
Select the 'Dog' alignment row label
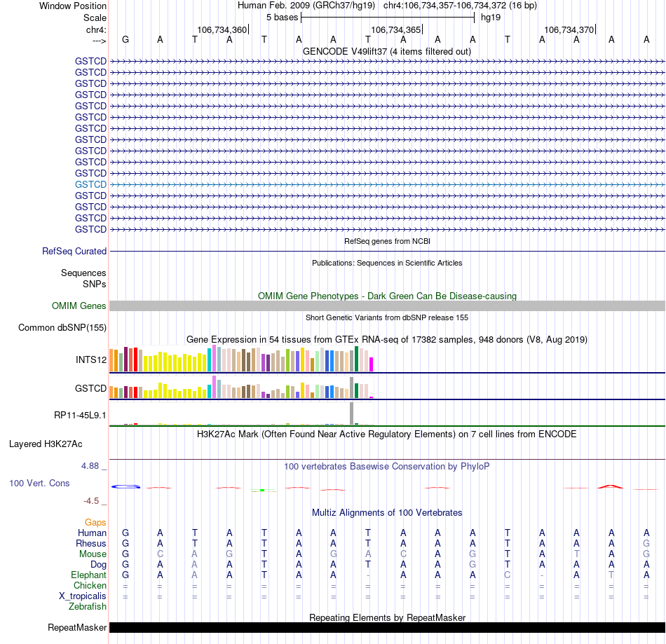coord(99,565)
